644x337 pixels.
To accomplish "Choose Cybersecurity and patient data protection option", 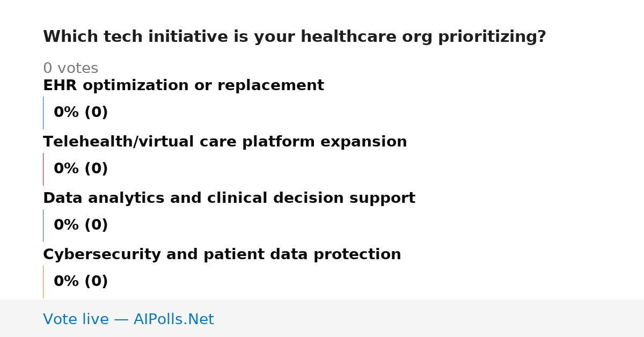I will 222,255.
